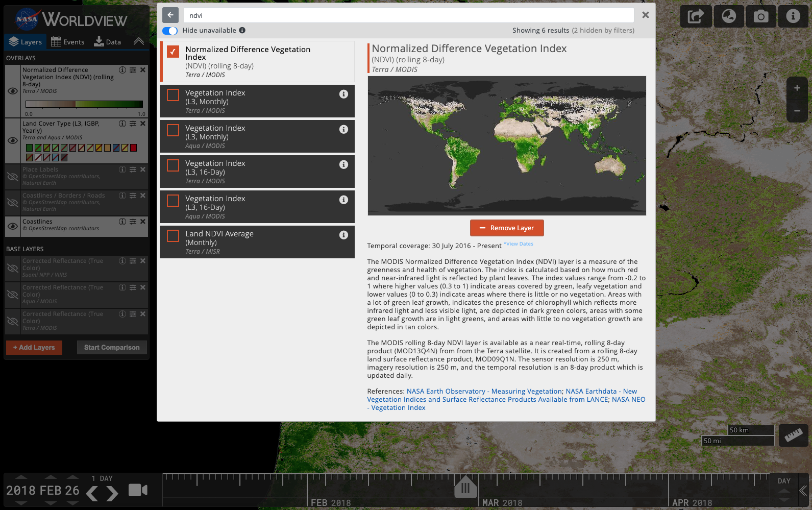The width and height of the screenshot is (812, 510).
Task: Show Suomi NPP VIIRS base layer
Action: [x=13, y=268]
